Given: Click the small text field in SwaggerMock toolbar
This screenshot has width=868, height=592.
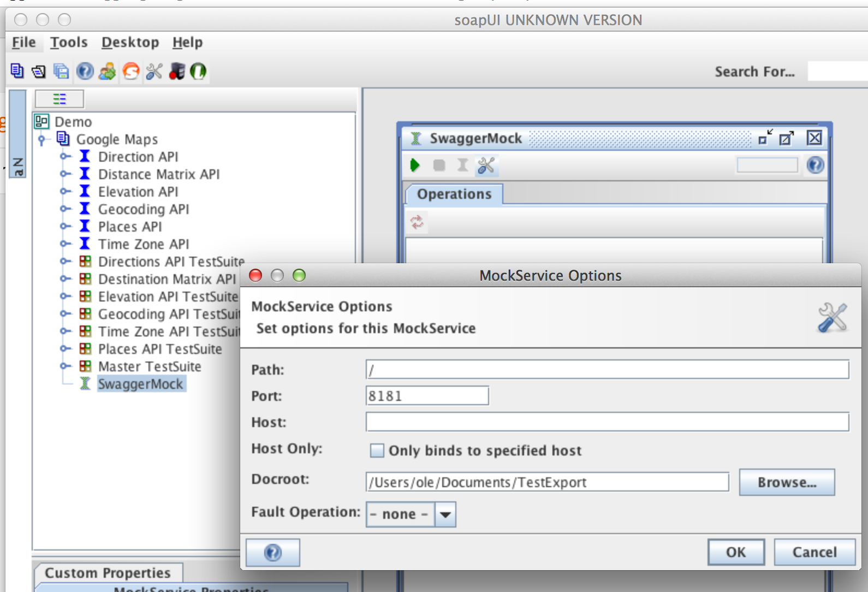Looking at the screenshot, I should [767, 165].
